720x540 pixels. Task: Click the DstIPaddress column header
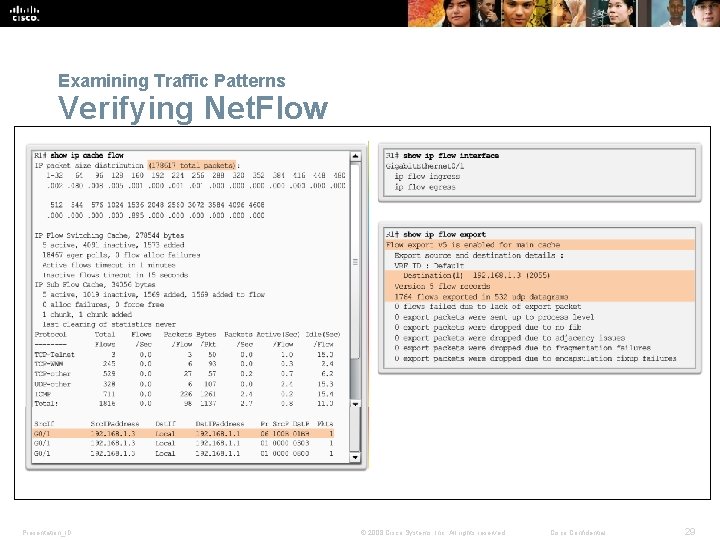click(x=220, y=424)
